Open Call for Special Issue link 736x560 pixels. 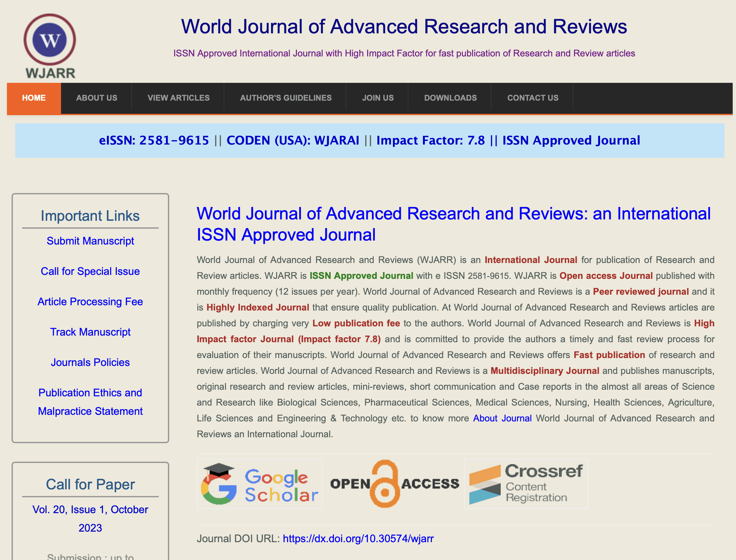[90, 271]
